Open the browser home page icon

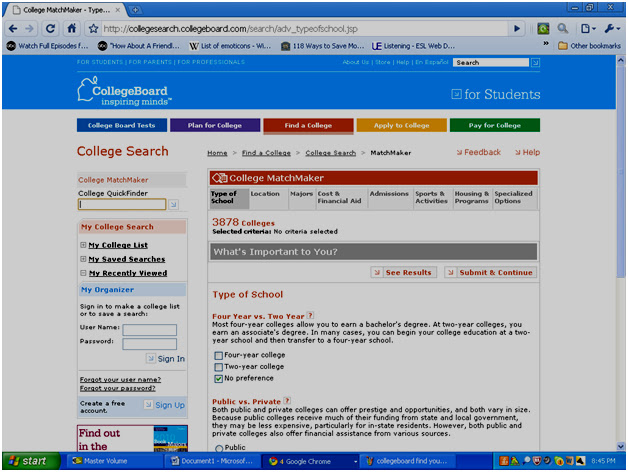[71, 28]
